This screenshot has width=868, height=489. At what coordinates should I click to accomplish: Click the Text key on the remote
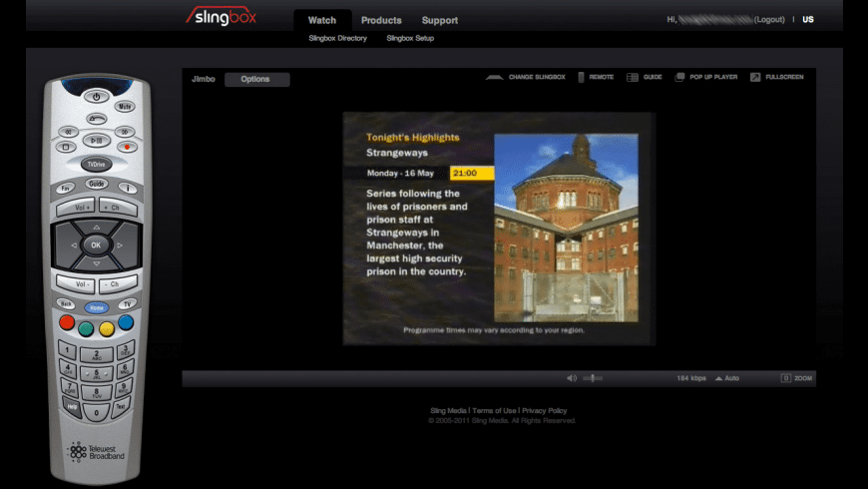pyautogui.click(x=121, y=407)
